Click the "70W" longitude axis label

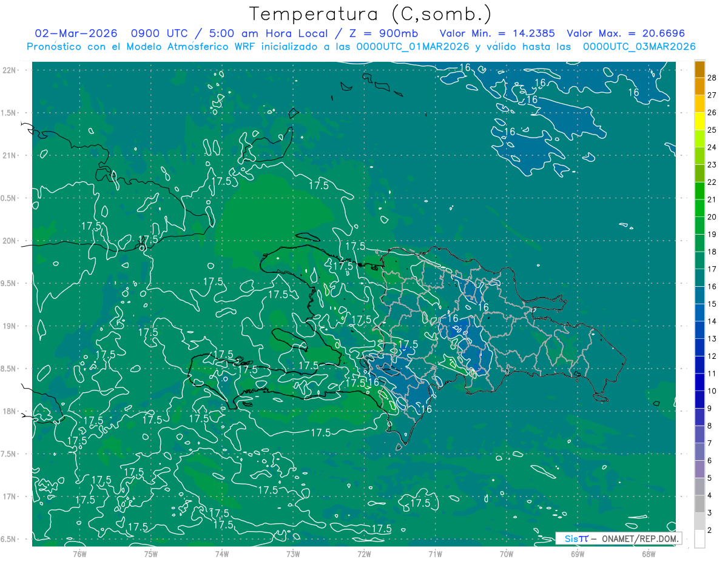coord(506,554)
